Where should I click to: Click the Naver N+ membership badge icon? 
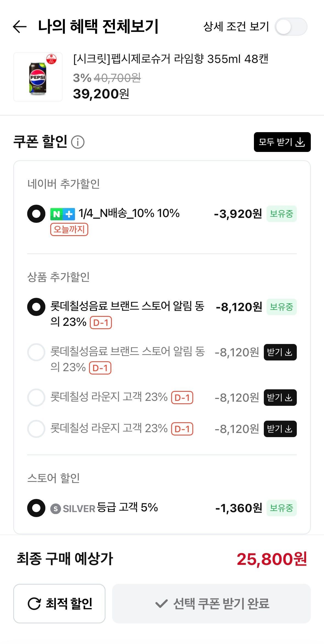[x=63, y=214]
